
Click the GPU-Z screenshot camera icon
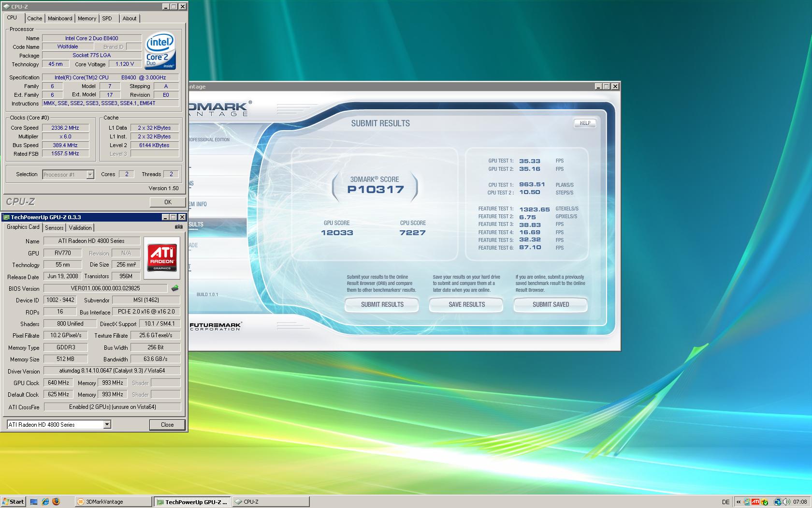pos(178,227)
